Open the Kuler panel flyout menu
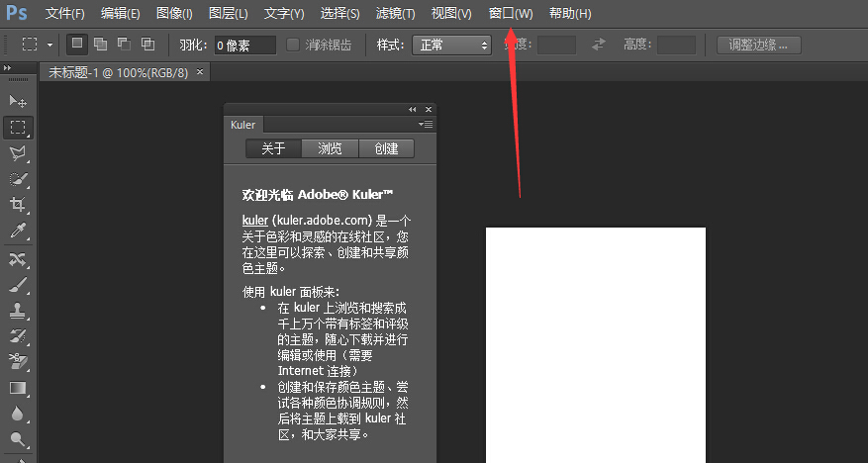The image size is (868, 463). tap(427, 125)
